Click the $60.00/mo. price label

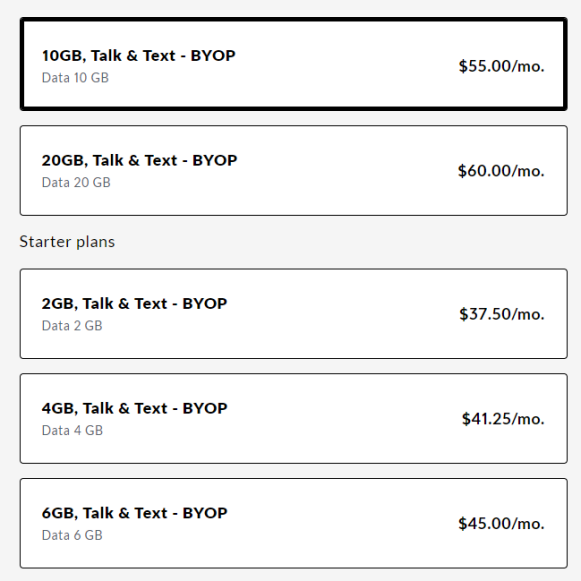pos(501,171)
